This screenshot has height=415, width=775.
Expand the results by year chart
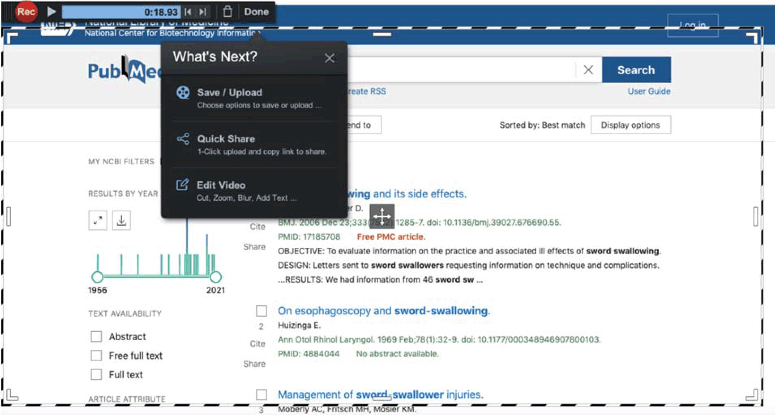[x=98, y=220]
